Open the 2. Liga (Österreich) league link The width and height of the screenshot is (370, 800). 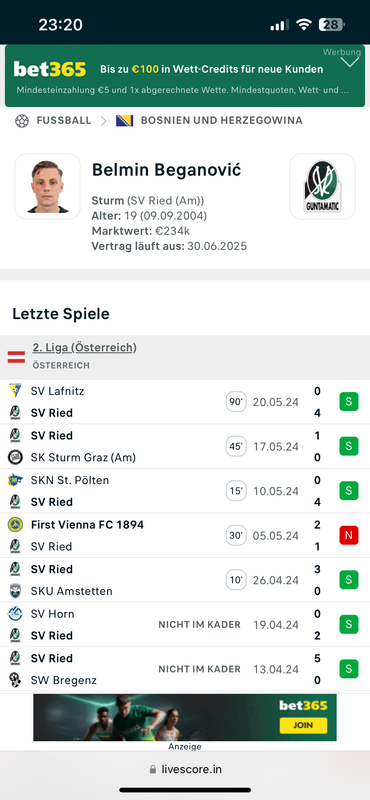[x=85, y=347]
